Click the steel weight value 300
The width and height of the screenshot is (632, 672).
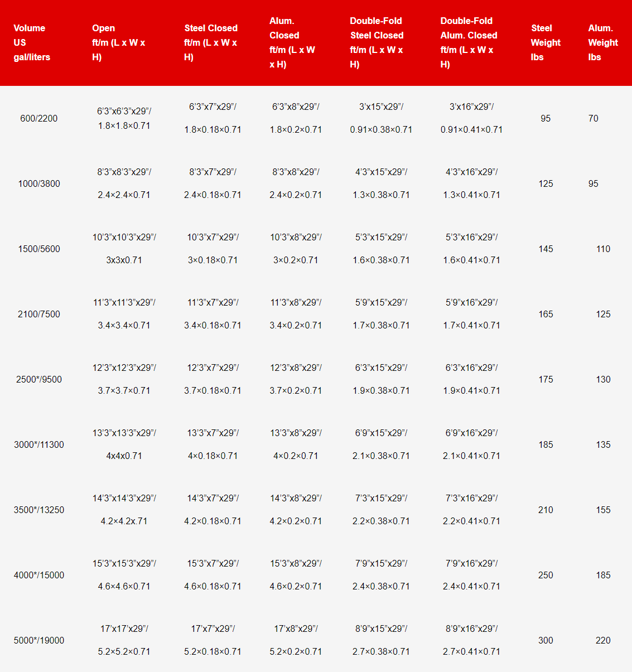(546, 640)
